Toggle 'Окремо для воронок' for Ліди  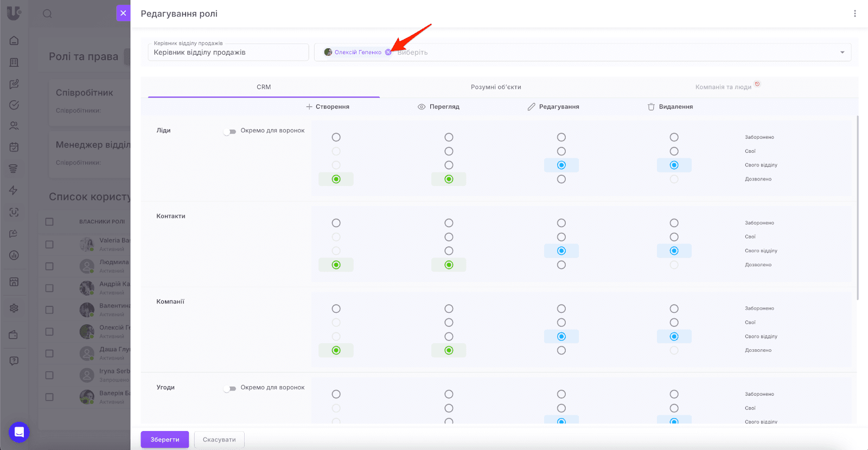231,131
